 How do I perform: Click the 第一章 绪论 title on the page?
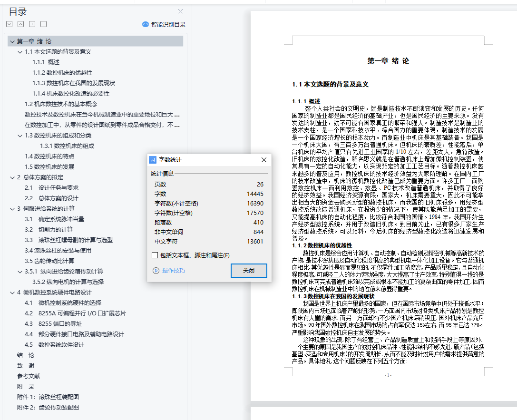coord(388,61)
